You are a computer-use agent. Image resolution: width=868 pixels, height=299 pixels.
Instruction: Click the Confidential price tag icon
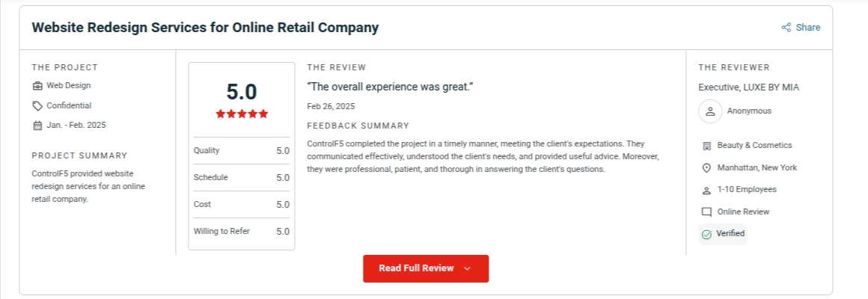(x=37, y=106)
